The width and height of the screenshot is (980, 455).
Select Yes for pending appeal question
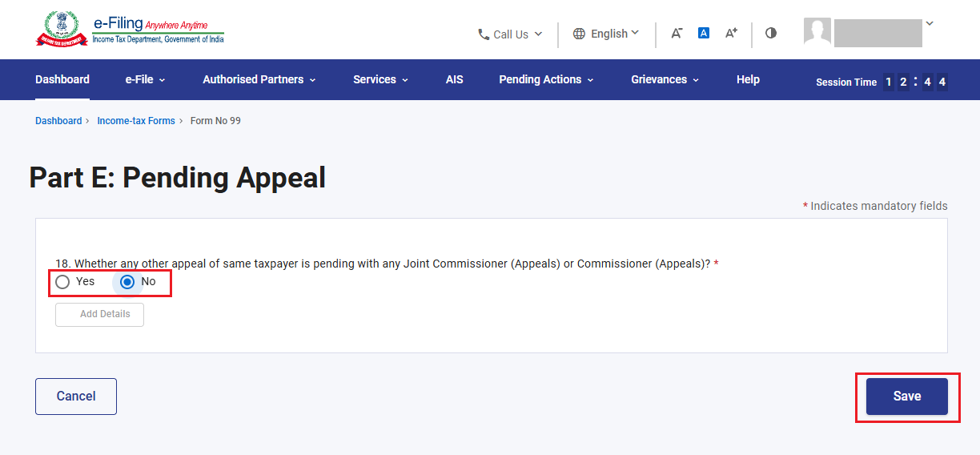coord(62,282)
